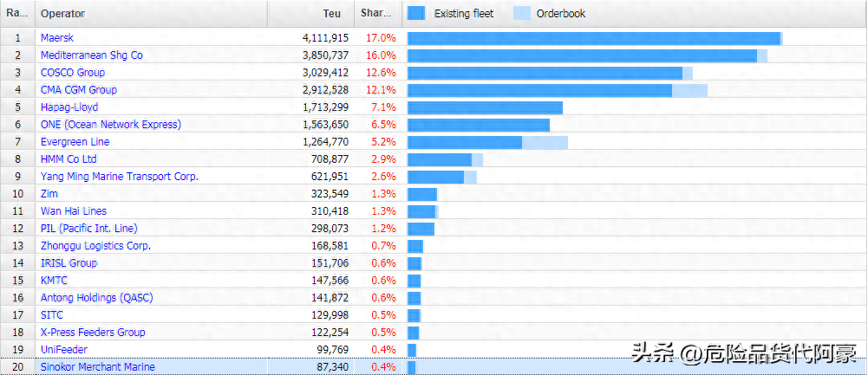The width and height of the screenshot is (868, 375).
Task: Click the Existing fleet legend label
Action: [464, 13]
